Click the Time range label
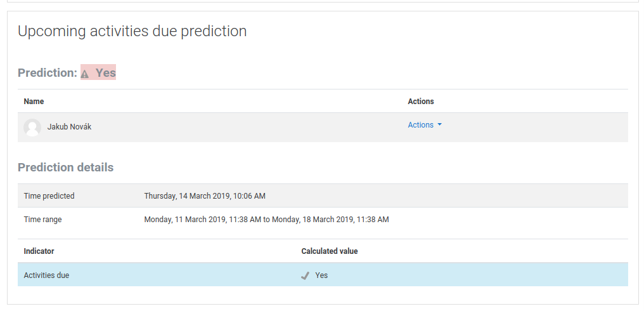Viewport: 644px width, 311px height. click(x=42, y=219)
